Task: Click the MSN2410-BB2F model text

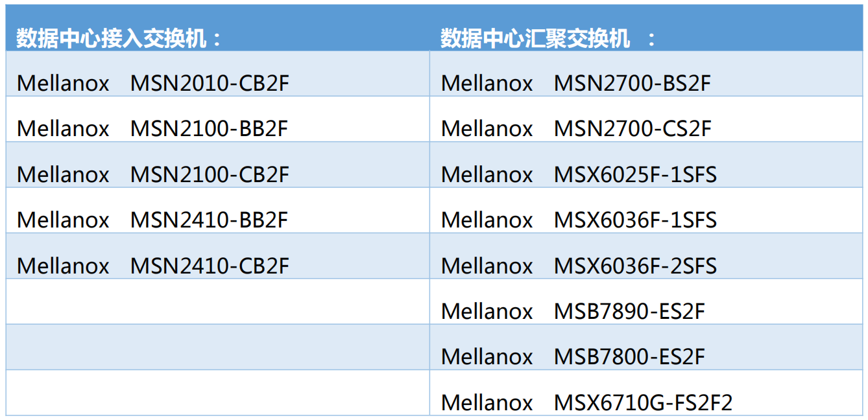Action: (209, 220)
